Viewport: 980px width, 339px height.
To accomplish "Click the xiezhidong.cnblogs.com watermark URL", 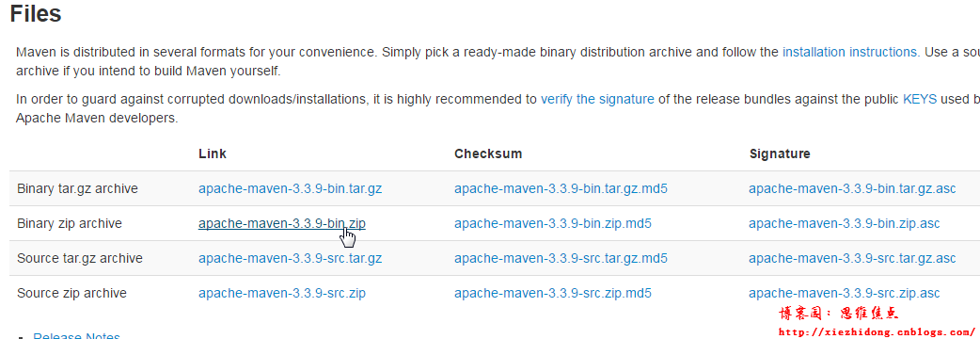I will pyautogui.click(x=877, y=332).
